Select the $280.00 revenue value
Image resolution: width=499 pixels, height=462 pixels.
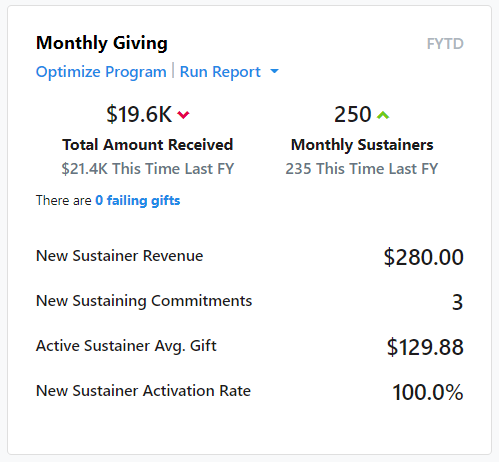[x=423, y=257]
